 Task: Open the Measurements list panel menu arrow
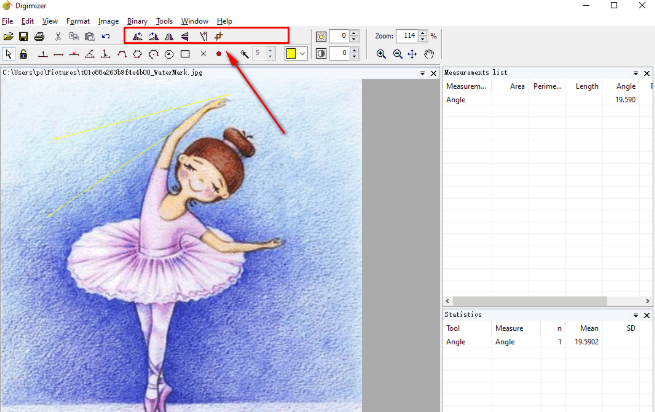635,73
